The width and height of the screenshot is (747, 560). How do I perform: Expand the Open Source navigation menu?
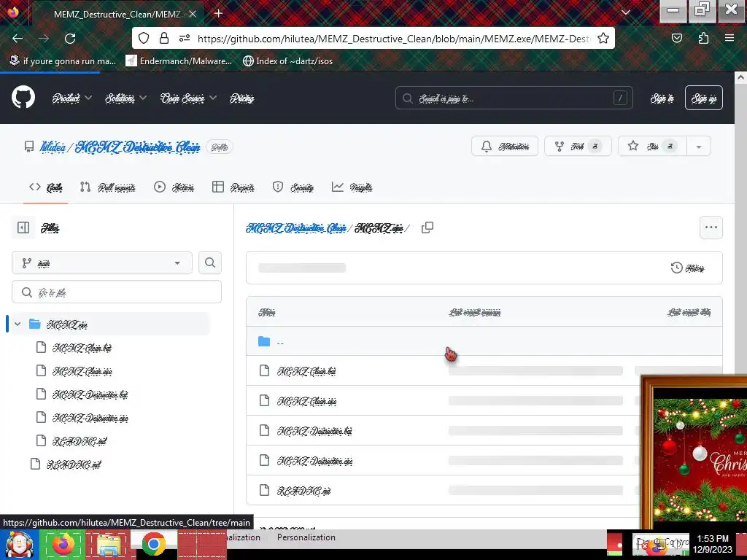(189, 98)
